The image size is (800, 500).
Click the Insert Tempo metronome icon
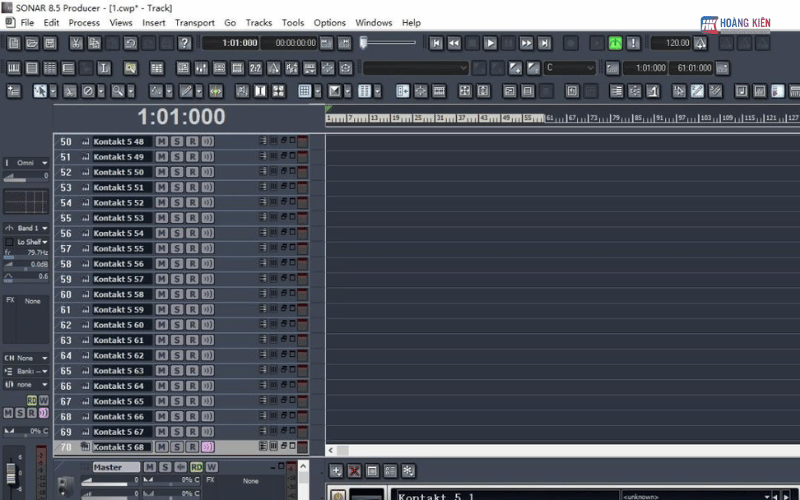point(701,43)
